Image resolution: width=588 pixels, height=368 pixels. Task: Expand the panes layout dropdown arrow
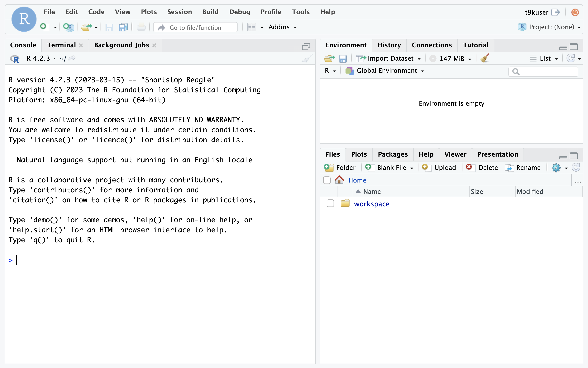[x=262, y=27]
